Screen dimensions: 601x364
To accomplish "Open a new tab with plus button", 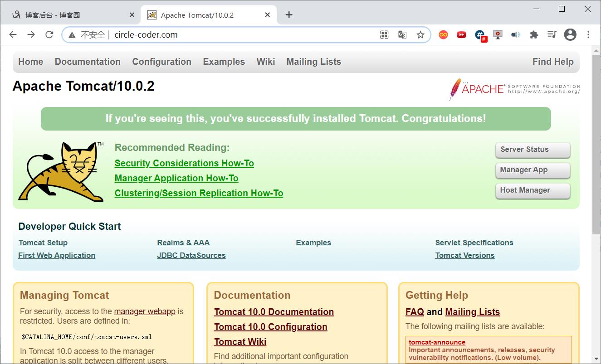I will (289, 15).
